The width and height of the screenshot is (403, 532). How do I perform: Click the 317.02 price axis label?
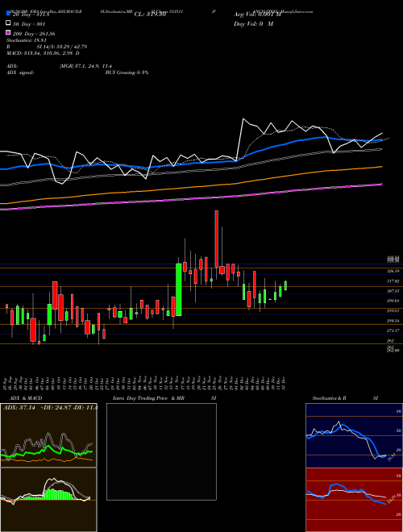pos(393,281)
